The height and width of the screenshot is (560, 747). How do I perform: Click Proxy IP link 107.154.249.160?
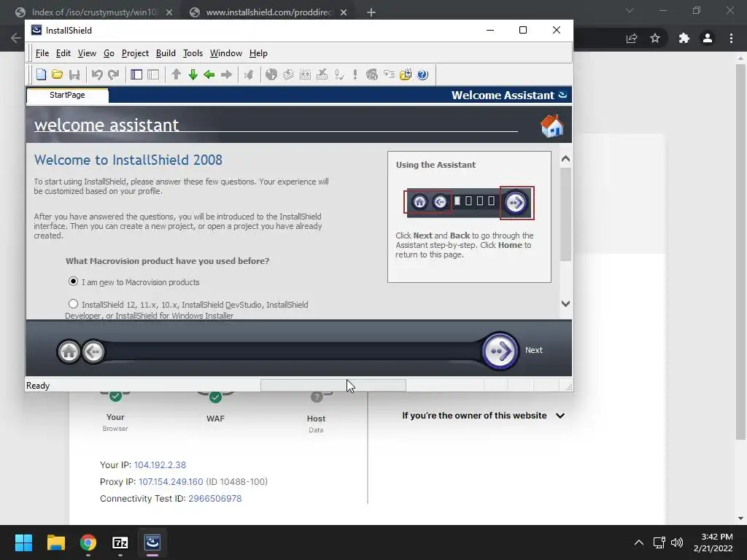[171, 482]
